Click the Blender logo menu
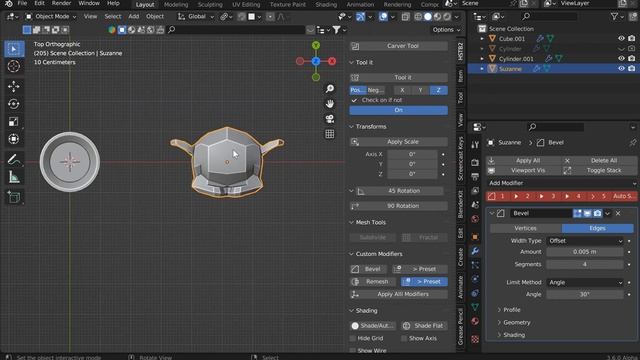 click(8, 4)
